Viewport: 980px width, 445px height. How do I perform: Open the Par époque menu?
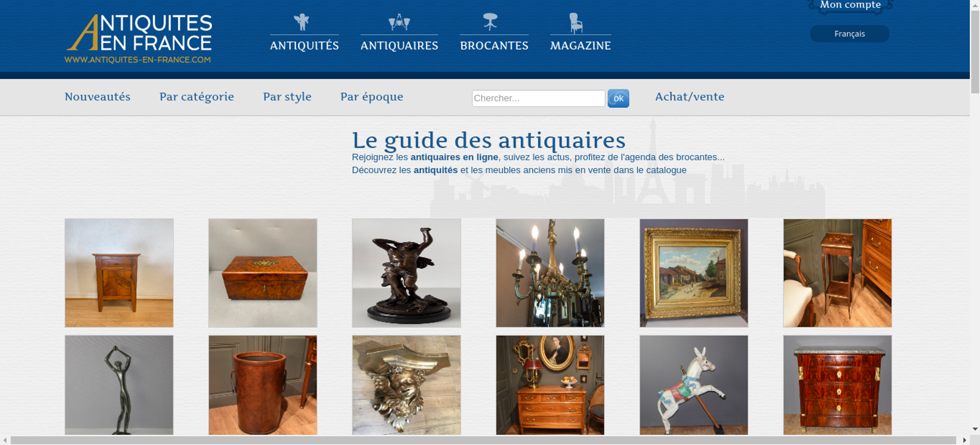(372, 97)
